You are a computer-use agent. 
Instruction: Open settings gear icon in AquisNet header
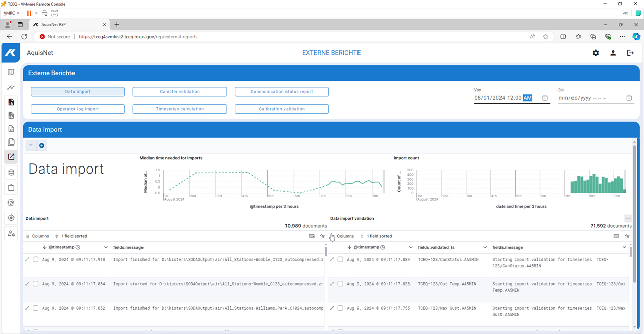596,53
